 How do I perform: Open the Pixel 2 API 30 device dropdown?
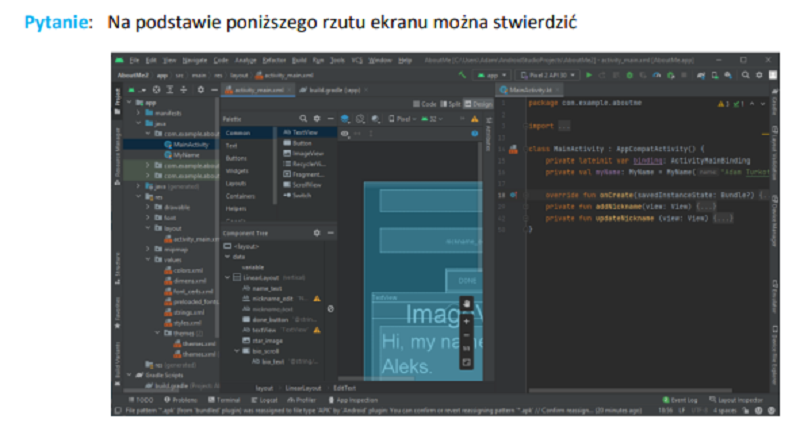pos(547,75)
